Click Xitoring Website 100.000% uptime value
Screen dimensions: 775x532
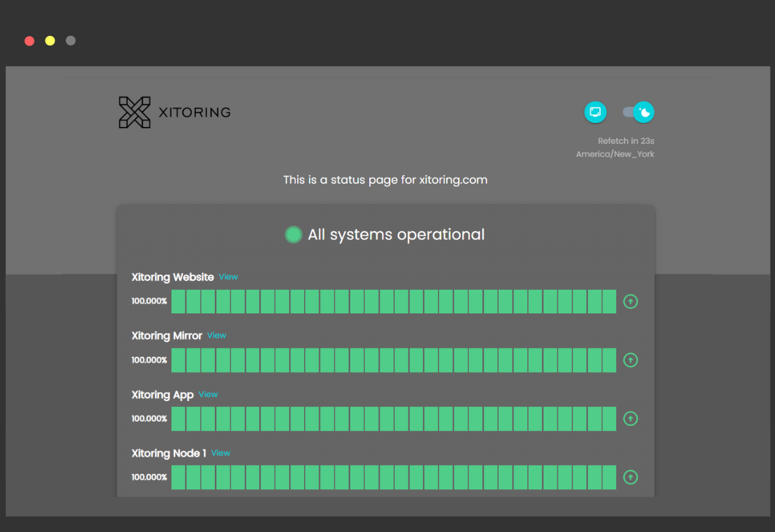[149, 301]
